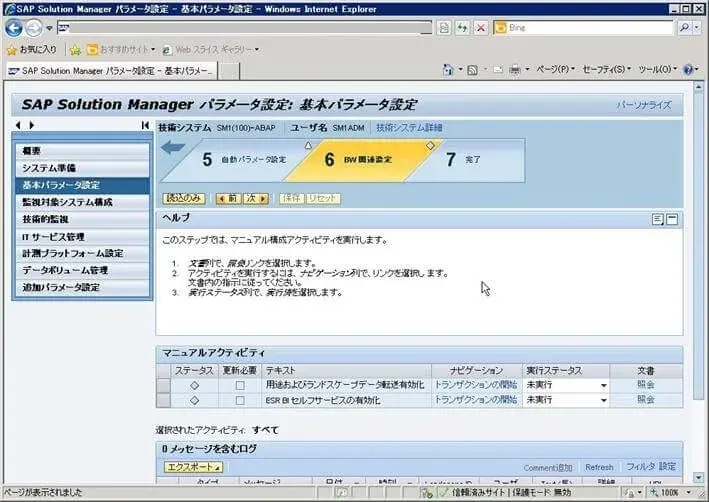This screenshot has width=709, height=502.
Task: Click status diamond for ESR BI row
Action: pos(194,401)
